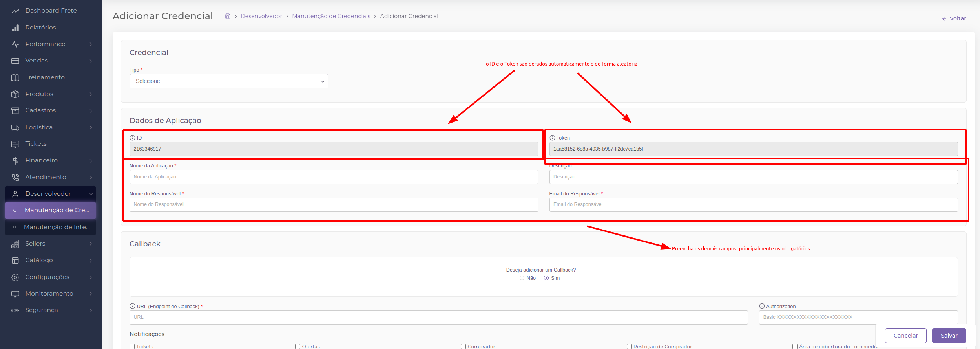
Task: Select the Não callback radio option
Action: [522, 278]
